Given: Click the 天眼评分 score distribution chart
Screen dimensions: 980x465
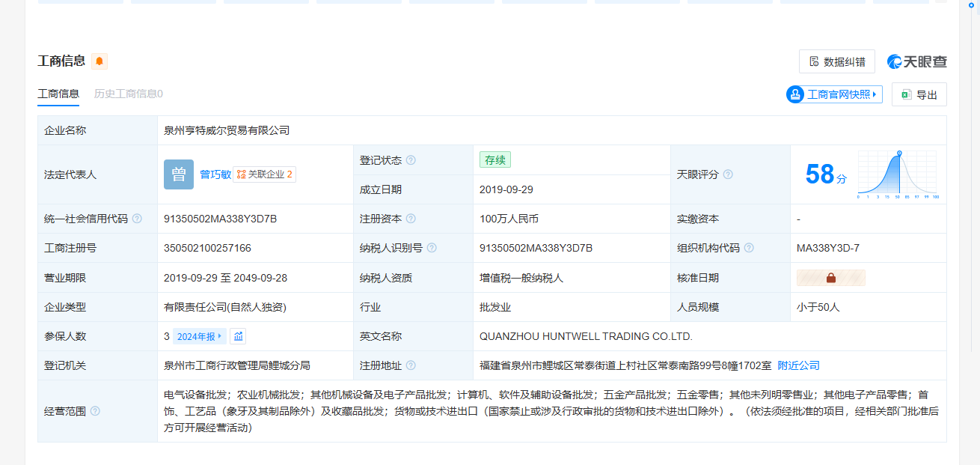Looking at the screenshot, I should point(898,174).
